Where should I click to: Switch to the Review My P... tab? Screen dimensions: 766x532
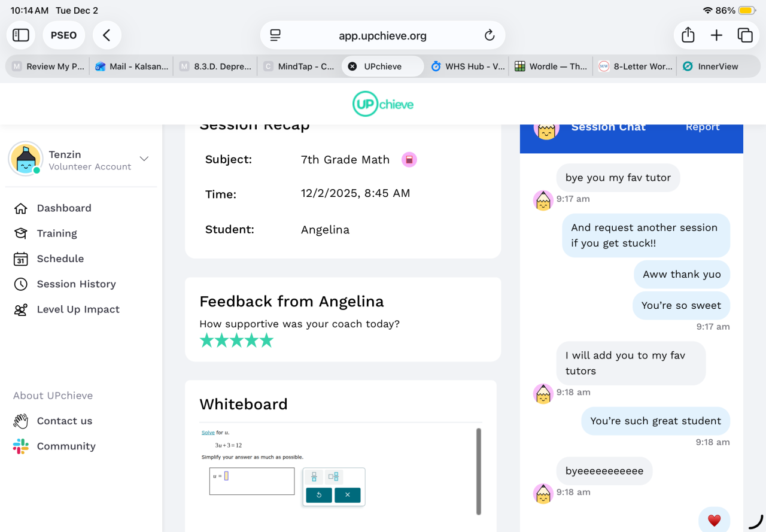[x=48, y=66]
